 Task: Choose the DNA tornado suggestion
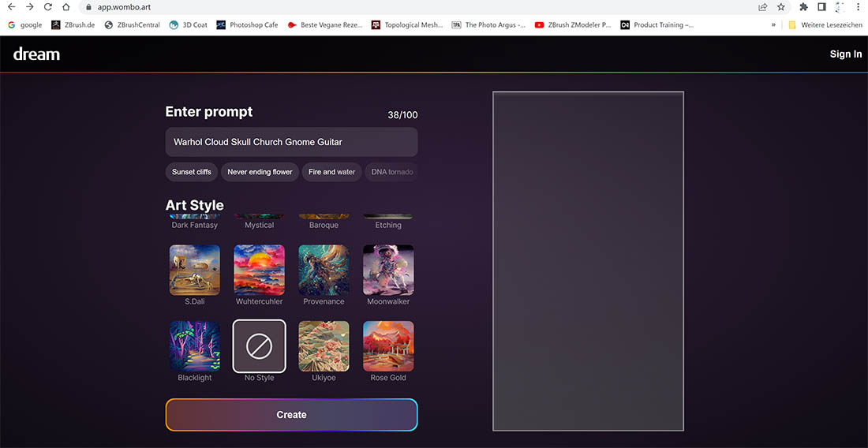point(392,172)
